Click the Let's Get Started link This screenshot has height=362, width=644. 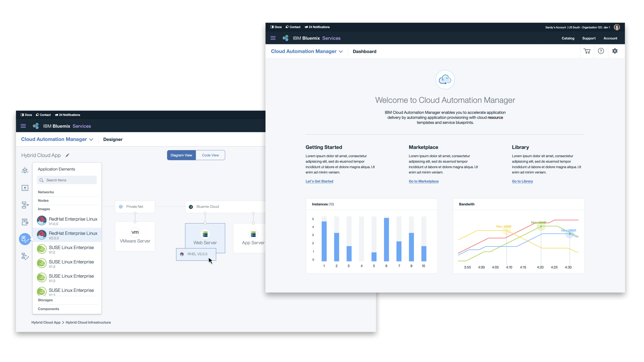click(x=319, y=181)
